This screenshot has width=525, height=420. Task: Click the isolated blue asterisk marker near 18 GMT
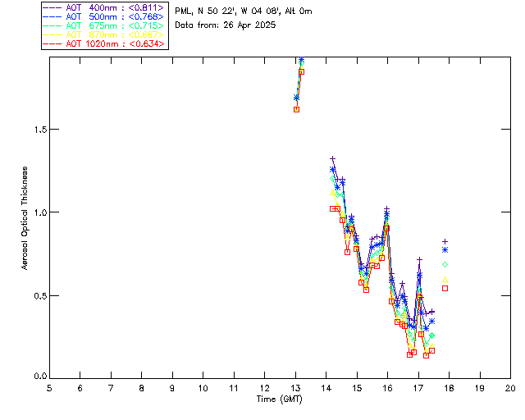click(x=445, y=249)
